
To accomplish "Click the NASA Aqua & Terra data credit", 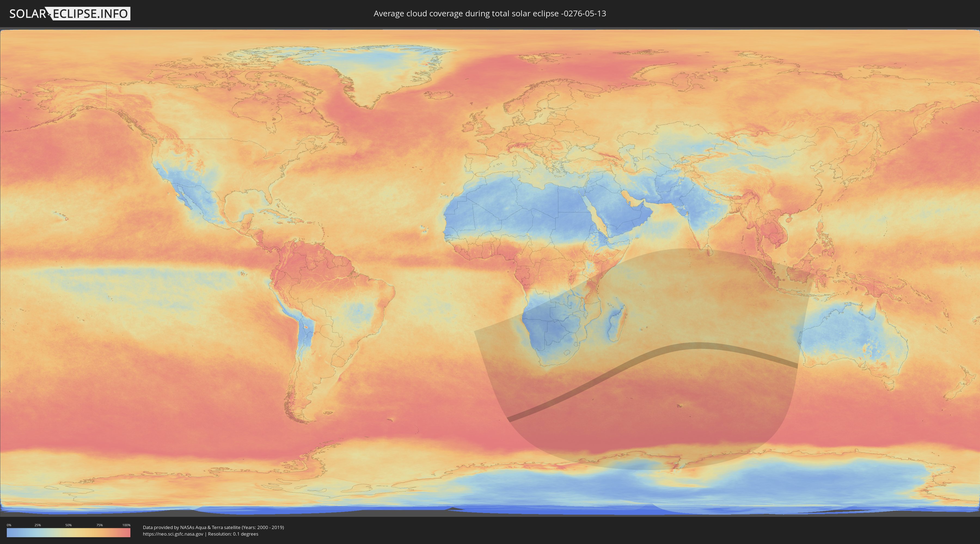I will coord(213,527).
